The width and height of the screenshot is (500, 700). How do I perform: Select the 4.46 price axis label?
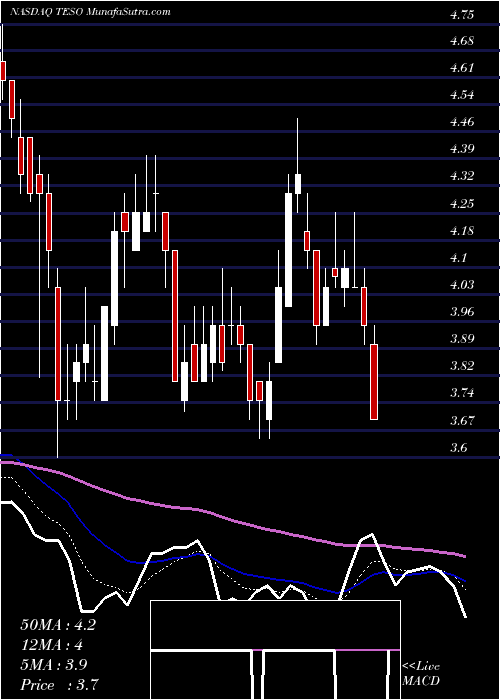462,122
